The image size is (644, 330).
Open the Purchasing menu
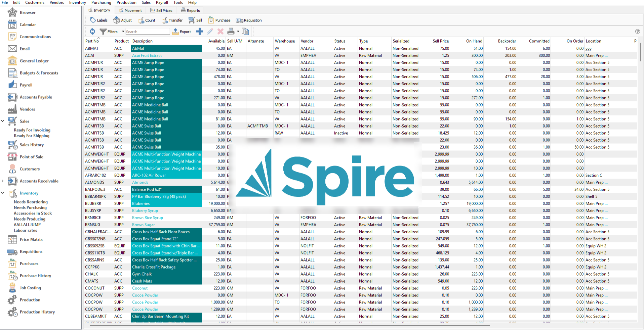point(101,2)
